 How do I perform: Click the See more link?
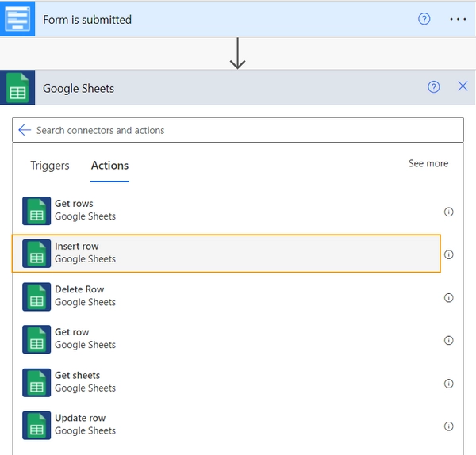click(x=428, y=163)
